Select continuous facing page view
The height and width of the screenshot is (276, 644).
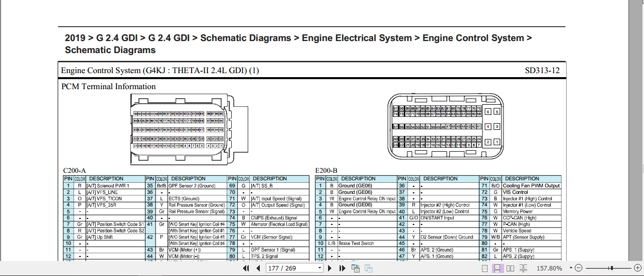(524, 268)
